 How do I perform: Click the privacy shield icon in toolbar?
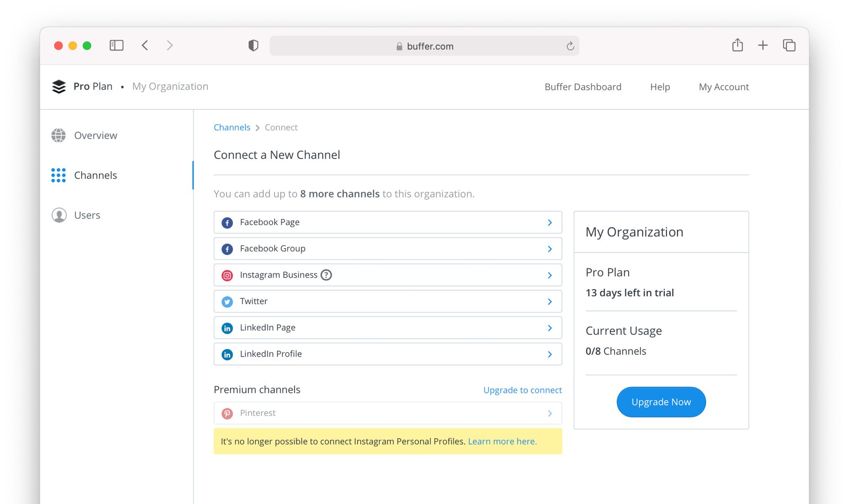(x=253, y=45)
